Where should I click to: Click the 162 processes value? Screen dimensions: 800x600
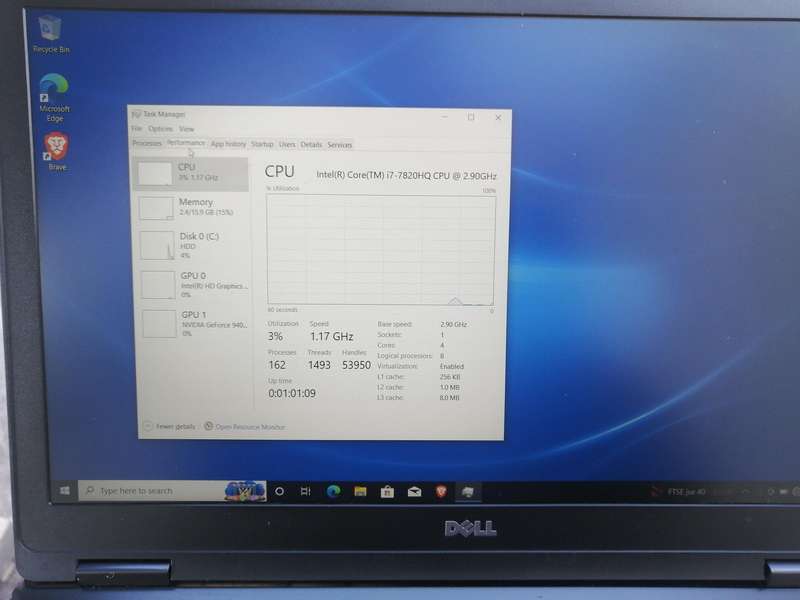277,365
